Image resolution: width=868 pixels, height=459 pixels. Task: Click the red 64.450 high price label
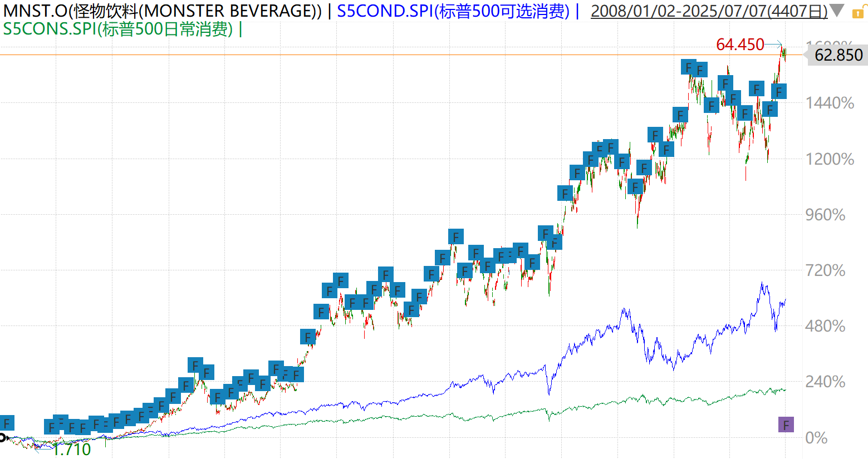tap(740, 45)
